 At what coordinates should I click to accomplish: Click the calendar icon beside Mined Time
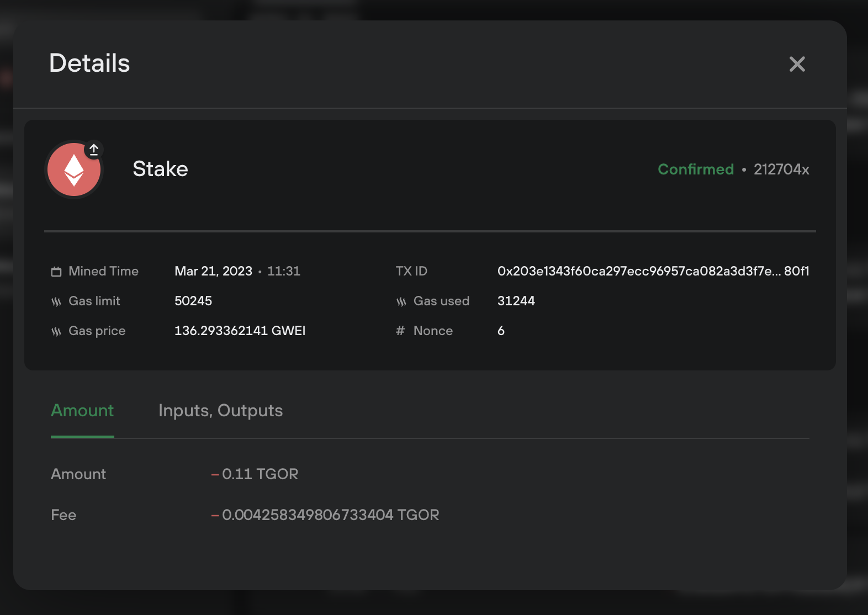pyautogui.click(x=56, y=271)
